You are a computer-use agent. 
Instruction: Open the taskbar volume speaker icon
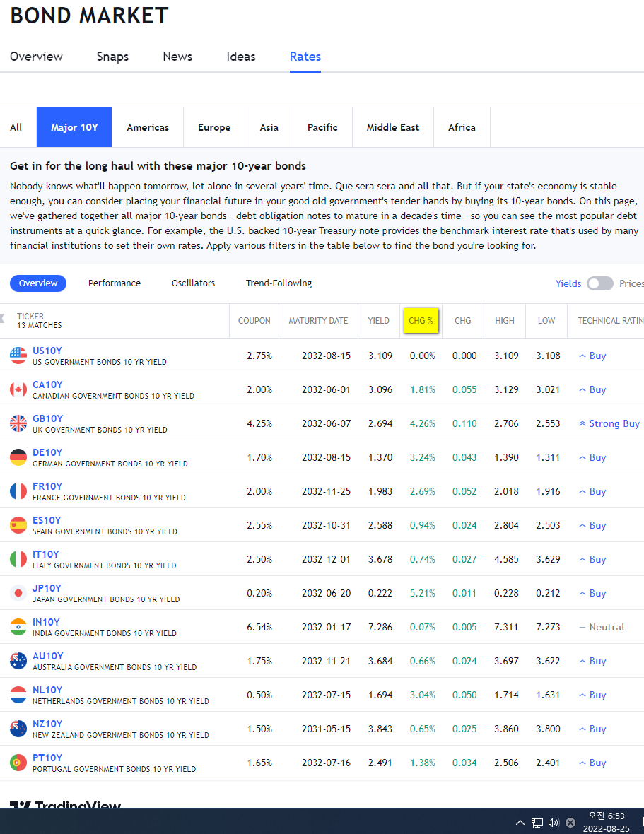[554, 823]
